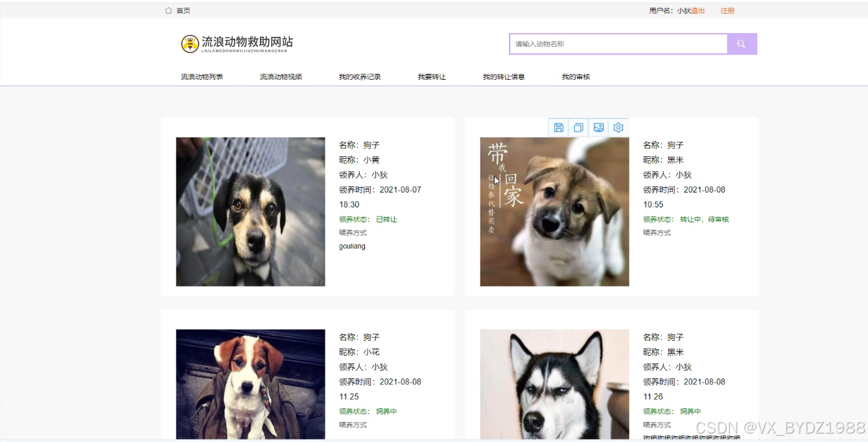Viewport: 868px width, 442px height.
Task: Click the 11:25 adoption time text
Action: pos(349,397)
